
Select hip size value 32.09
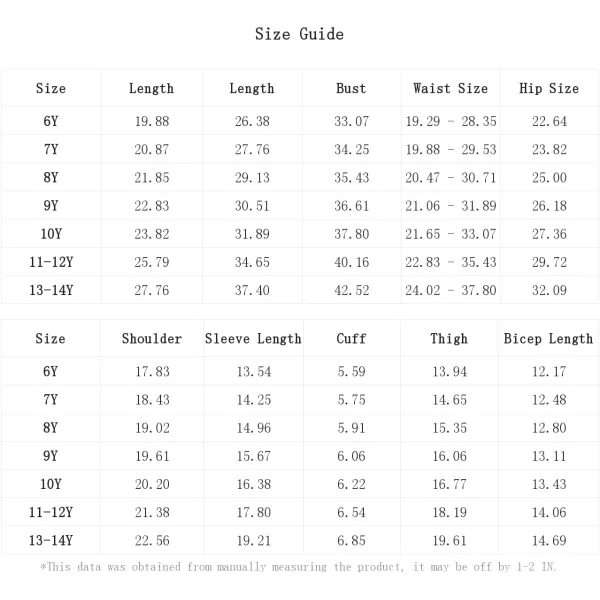549,290
